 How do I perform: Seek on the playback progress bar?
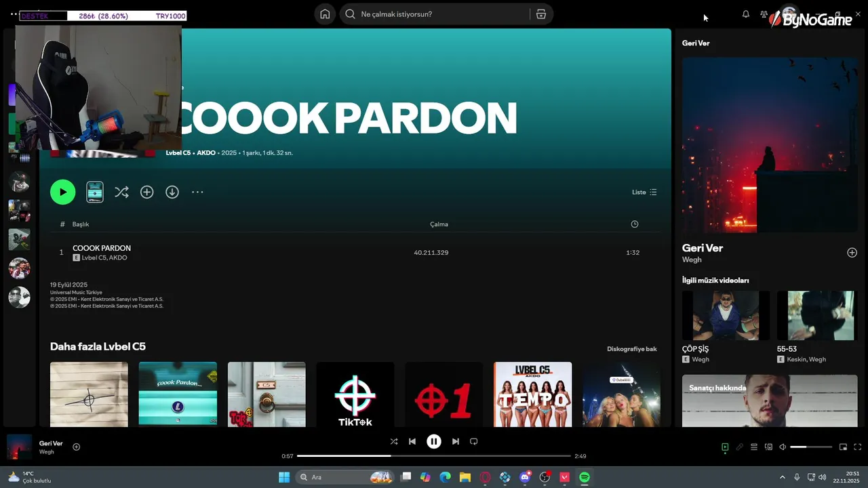coord(434,456)
